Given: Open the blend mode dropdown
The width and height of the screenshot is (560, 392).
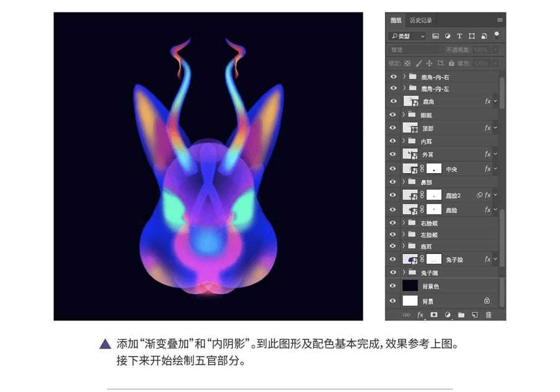Looking at the screenshot, I should tap(415, 50).
